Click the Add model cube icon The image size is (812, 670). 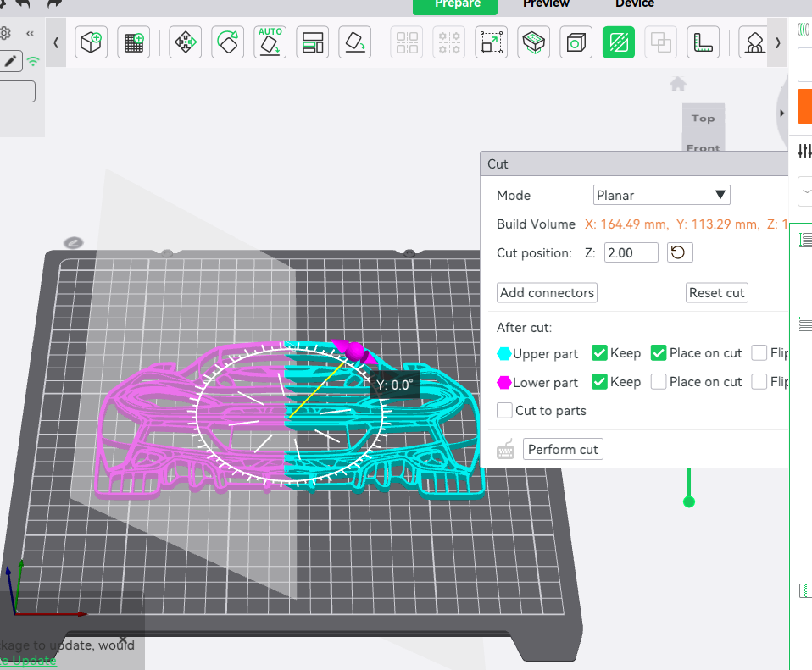[x=92, y=42]
